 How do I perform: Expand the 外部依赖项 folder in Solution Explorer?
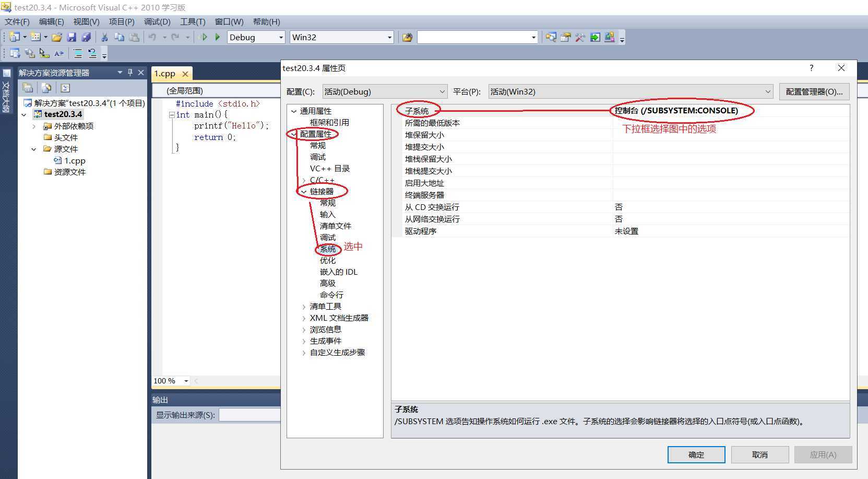click(x=34, y=126)
